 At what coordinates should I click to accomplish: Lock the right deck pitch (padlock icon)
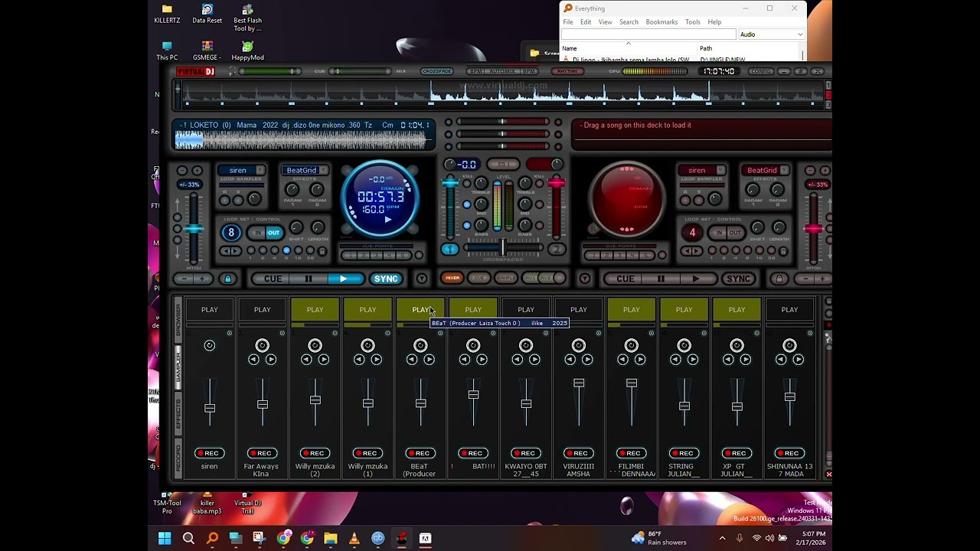pyautogui.click(x=779, y=279)
